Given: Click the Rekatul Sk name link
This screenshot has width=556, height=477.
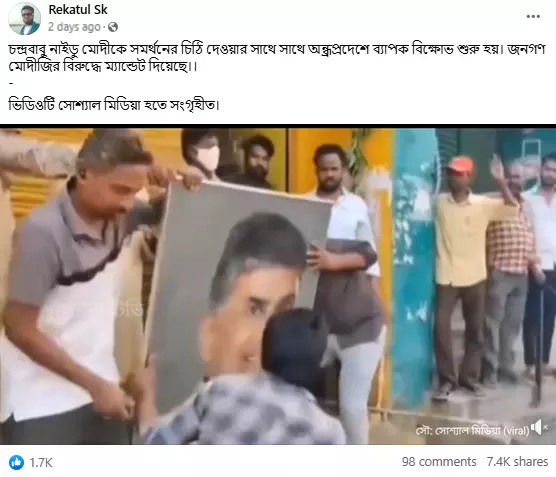Looking at the screenshot, I should click(78, 10).
